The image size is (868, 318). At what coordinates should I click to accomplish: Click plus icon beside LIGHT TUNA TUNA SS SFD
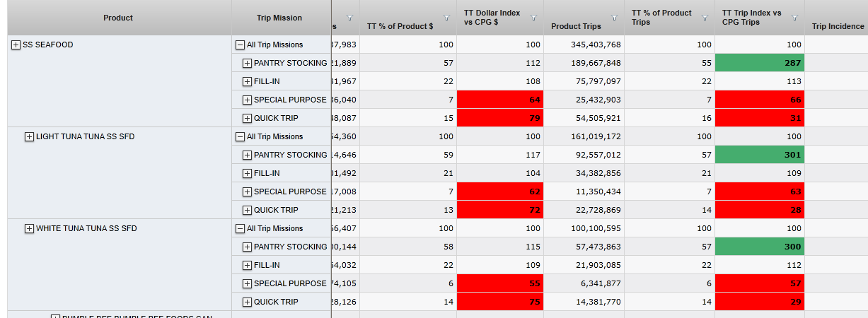[29, 137]
